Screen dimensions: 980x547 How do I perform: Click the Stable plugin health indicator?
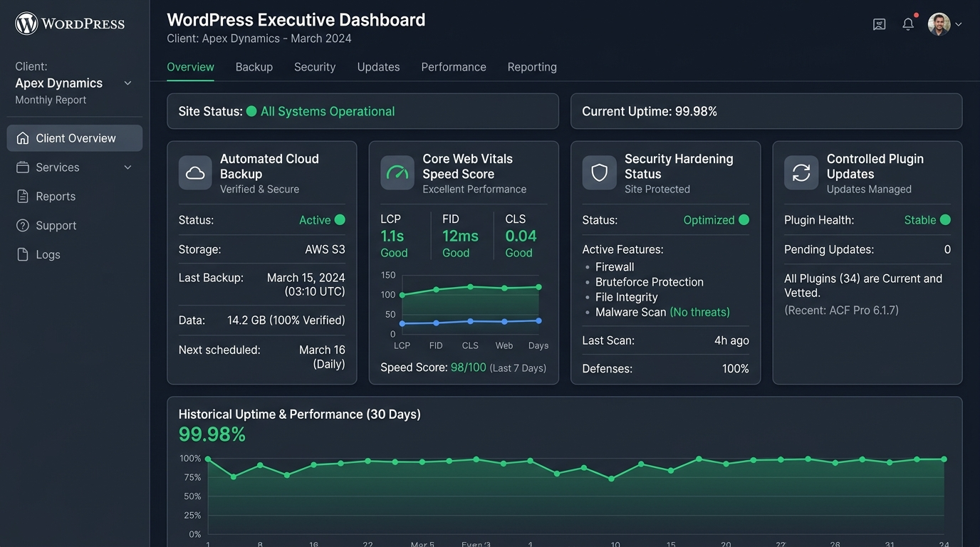(x=927, y=220)
